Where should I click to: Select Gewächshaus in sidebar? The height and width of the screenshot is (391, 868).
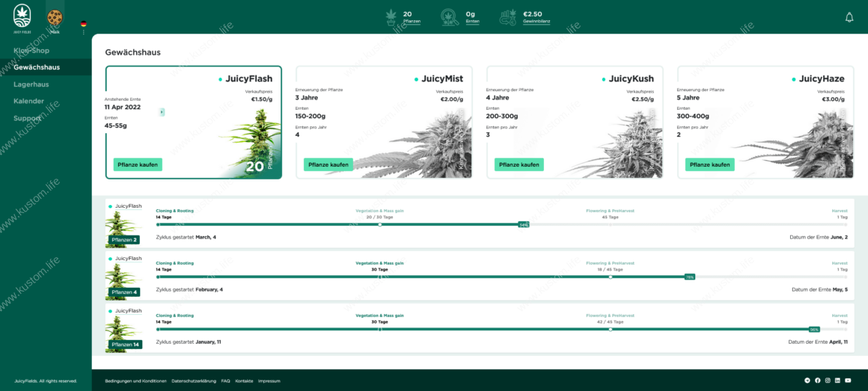(x=37, y=67)
